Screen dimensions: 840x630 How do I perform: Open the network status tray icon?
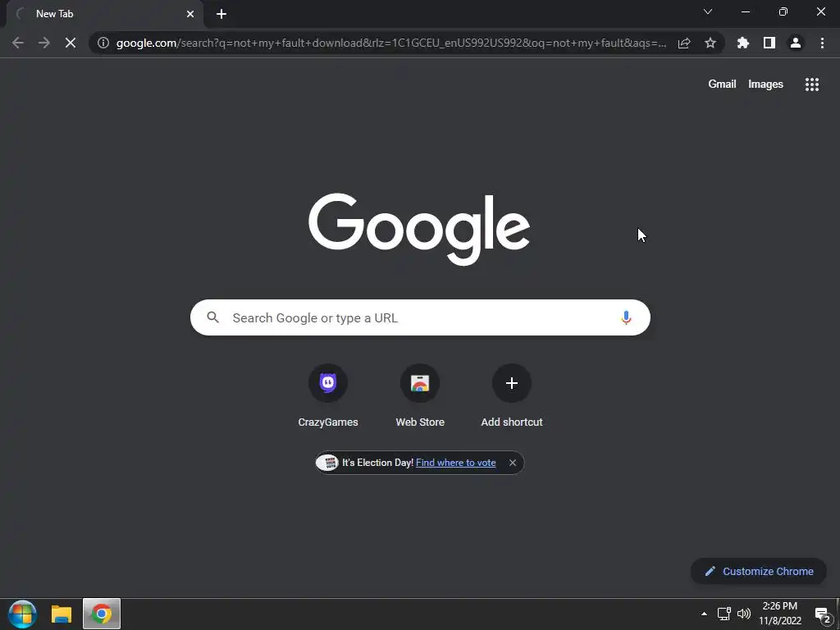click(x=724, y=614)
